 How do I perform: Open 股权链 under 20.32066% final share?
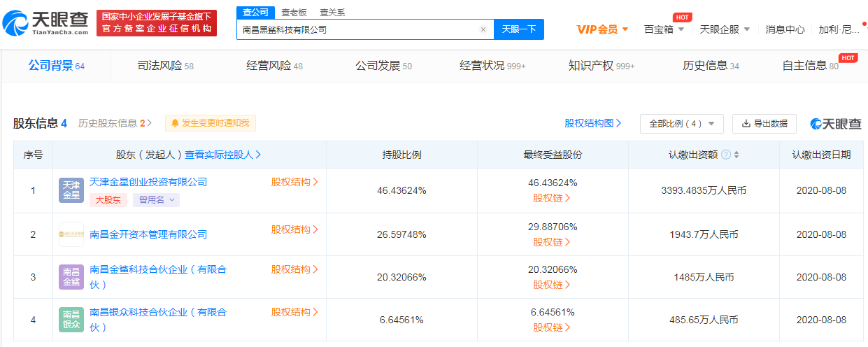pyautogui.click(x=552, y=285)
